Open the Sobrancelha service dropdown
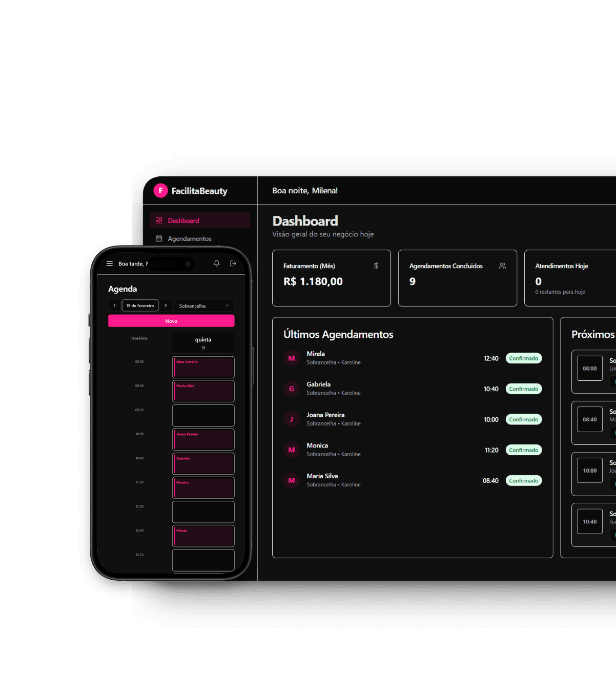 point(204,306)
